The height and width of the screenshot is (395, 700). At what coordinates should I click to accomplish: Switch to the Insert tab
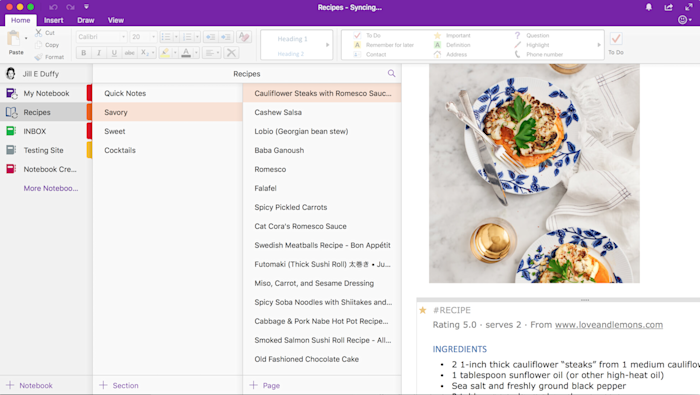[54, 20]
